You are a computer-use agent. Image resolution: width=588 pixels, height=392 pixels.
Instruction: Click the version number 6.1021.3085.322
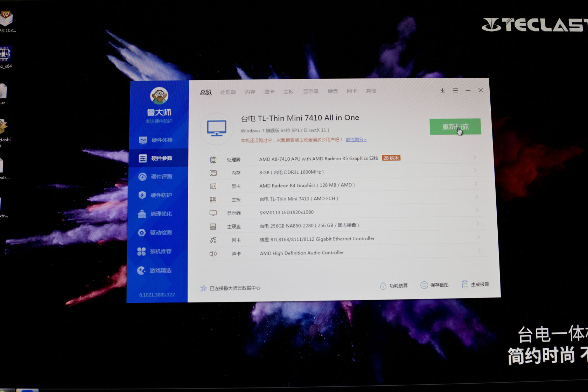tap(157, 295)
